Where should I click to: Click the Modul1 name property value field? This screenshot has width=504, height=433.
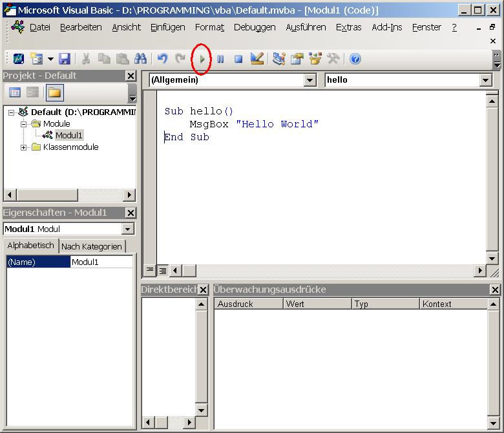pyautogui.click(x=101, y=262)
